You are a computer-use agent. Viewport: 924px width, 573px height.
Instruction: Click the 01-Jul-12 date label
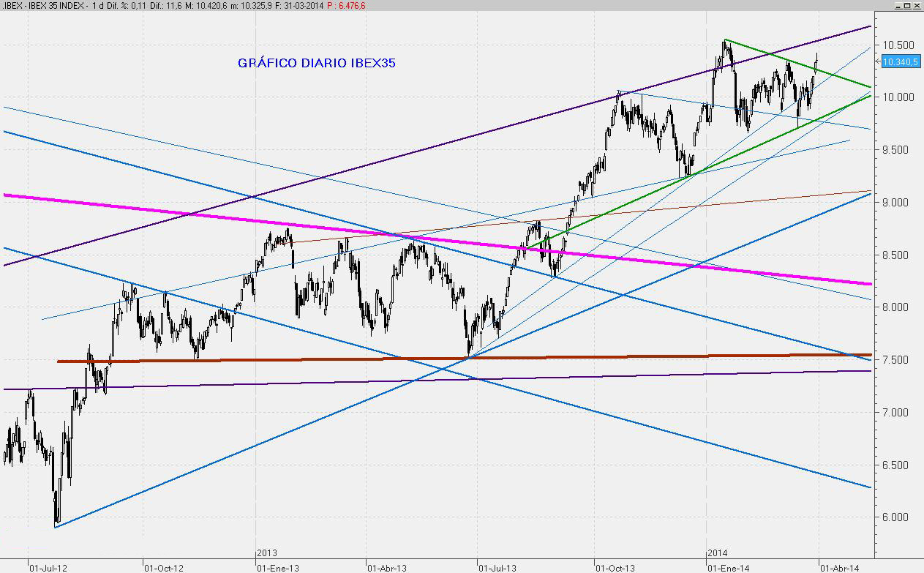coord(48,566)
